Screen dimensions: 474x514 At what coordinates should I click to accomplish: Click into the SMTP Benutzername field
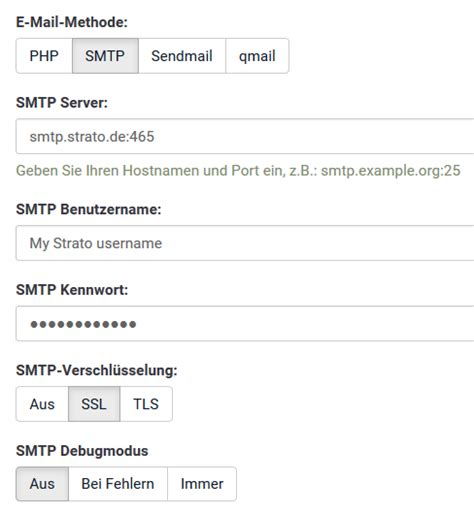[x=245, y=243]
